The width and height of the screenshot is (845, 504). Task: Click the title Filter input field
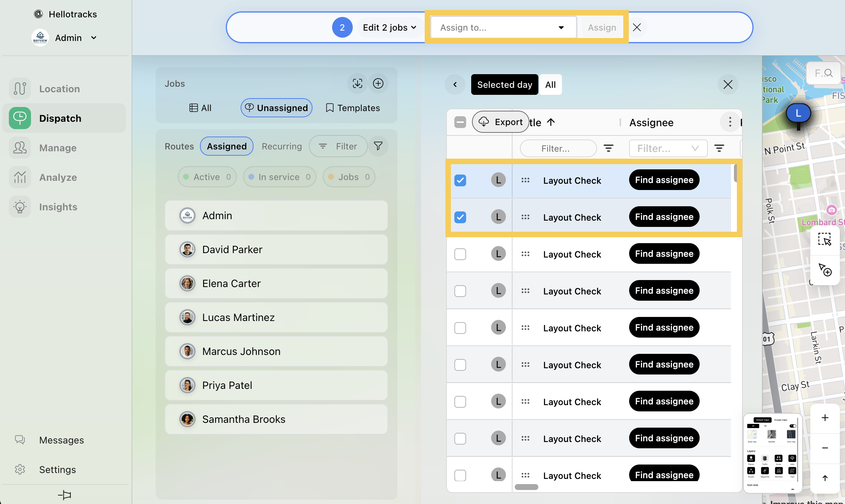tap(558, 148)
